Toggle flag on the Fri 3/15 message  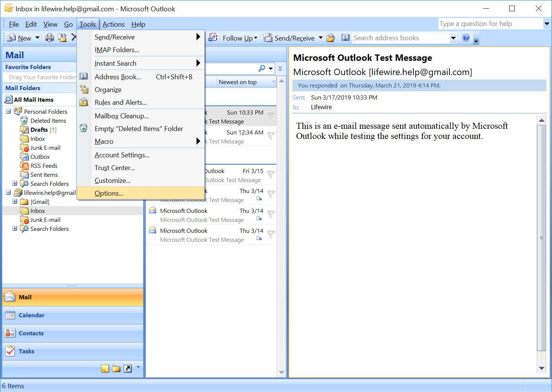pyautogui.click(x=271, y=175)
